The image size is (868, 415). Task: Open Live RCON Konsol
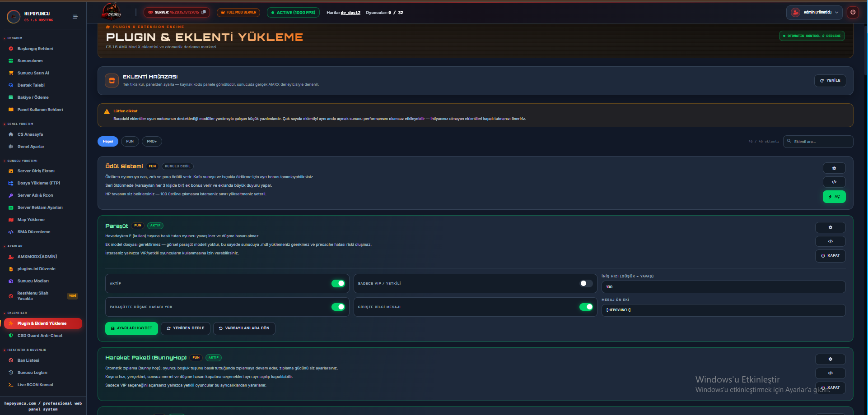[35, 385]
